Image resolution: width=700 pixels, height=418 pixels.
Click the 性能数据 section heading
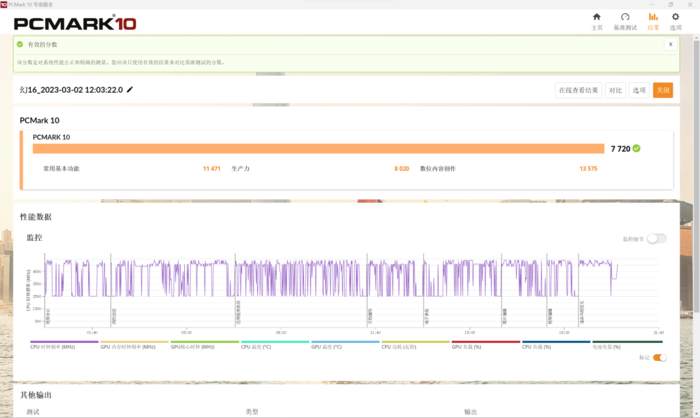pos(36,217)
